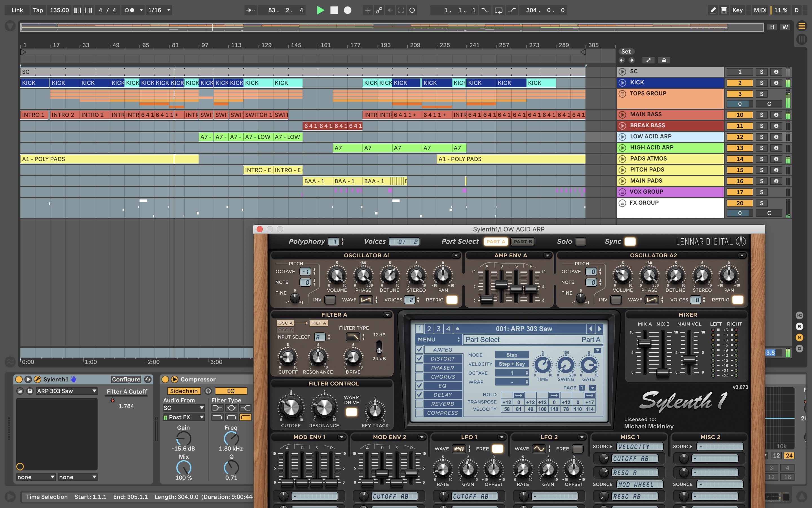Toggle the sidechain headphone listen icon
This screenshot has width=812, height=508.
[x=208, y=391]
